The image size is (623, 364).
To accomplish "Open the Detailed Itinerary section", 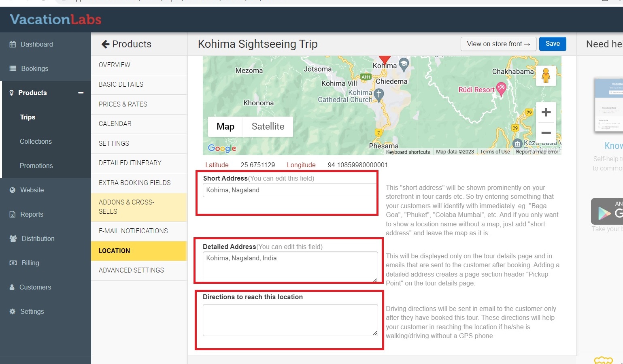I will (130, 163).
